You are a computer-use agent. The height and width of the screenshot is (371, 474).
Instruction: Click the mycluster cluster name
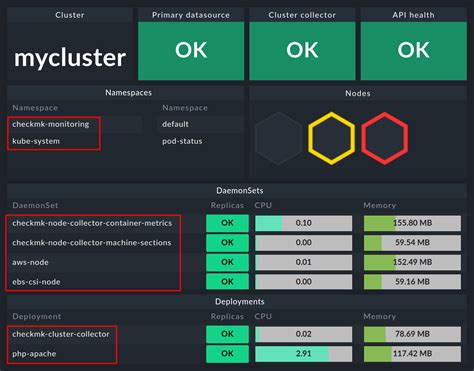(70, 58)
